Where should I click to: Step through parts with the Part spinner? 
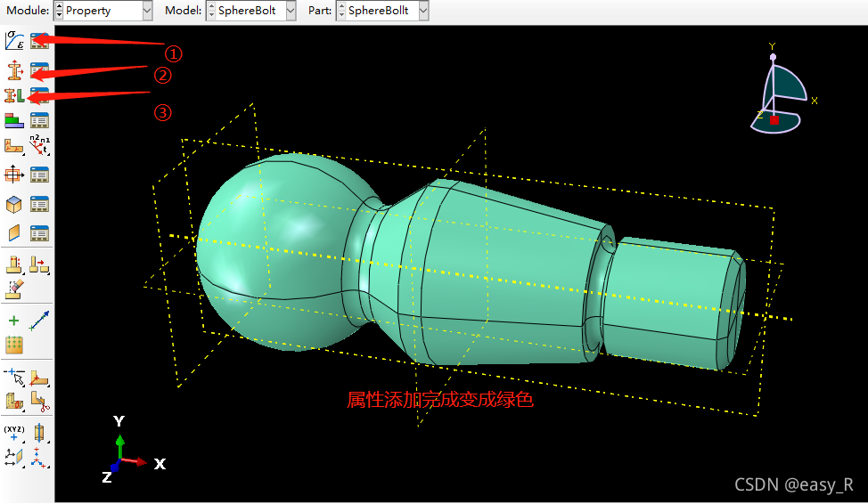point(341,11)
